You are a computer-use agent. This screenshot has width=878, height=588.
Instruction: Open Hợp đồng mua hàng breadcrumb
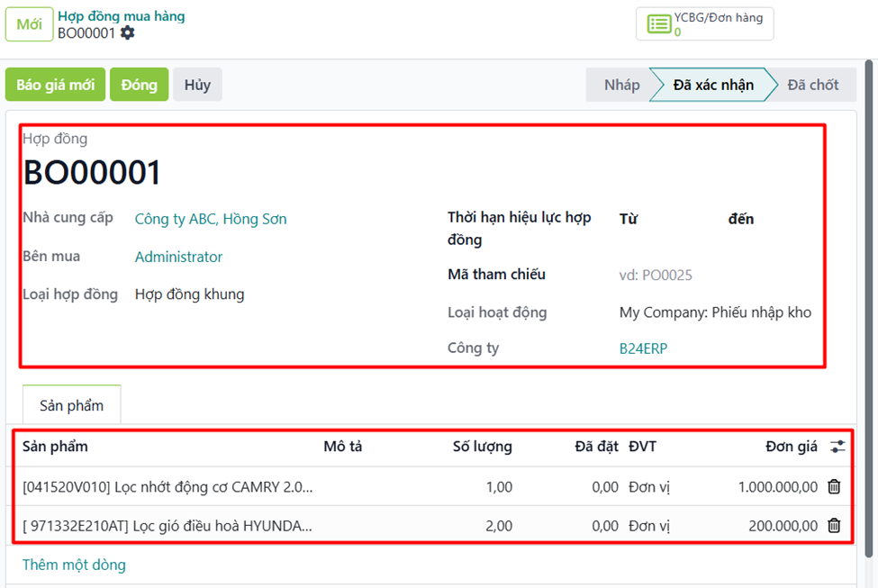click(x=122, y=16)
